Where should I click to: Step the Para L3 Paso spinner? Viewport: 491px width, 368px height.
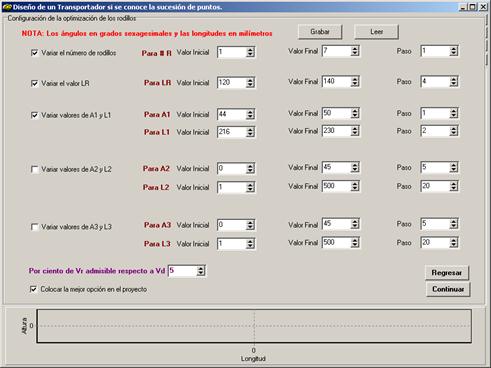pos(454,243)
